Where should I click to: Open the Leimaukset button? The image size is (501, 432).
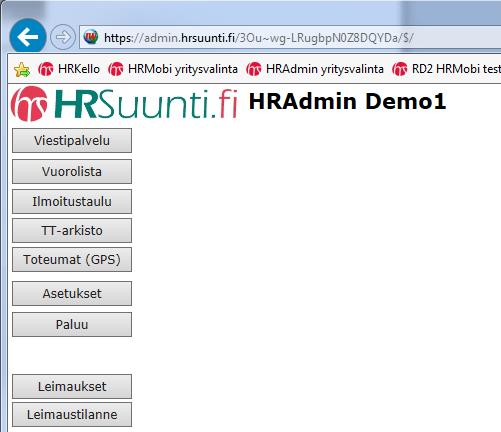pyautogui.click(x=72, y=386)
